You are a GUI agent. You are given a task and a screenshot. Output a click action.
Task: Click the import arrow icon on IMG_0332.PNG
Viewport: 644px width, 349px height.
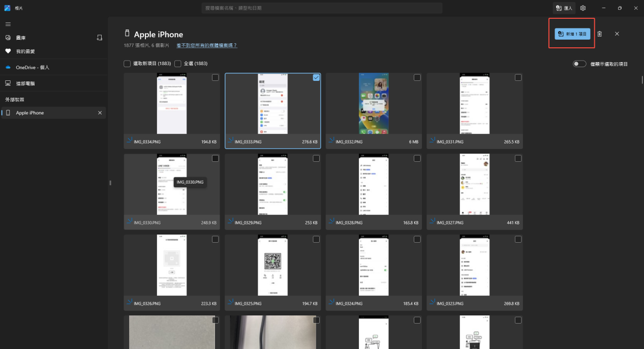pyautogui.click(x=331, y=141)
